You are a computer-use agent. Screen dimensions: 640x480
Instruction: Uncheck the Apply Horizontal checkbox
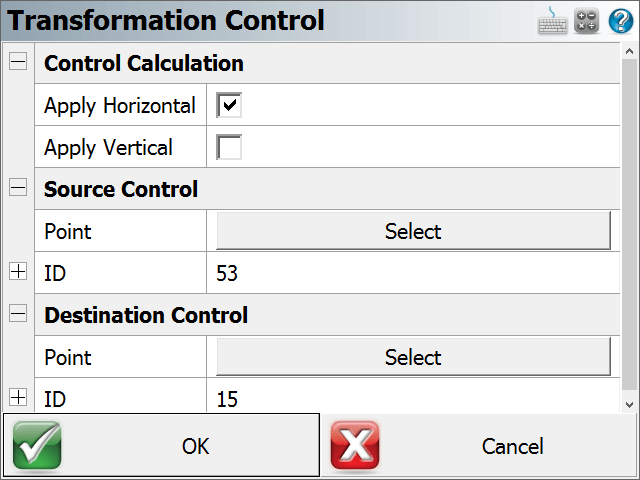tap(229, 105)
